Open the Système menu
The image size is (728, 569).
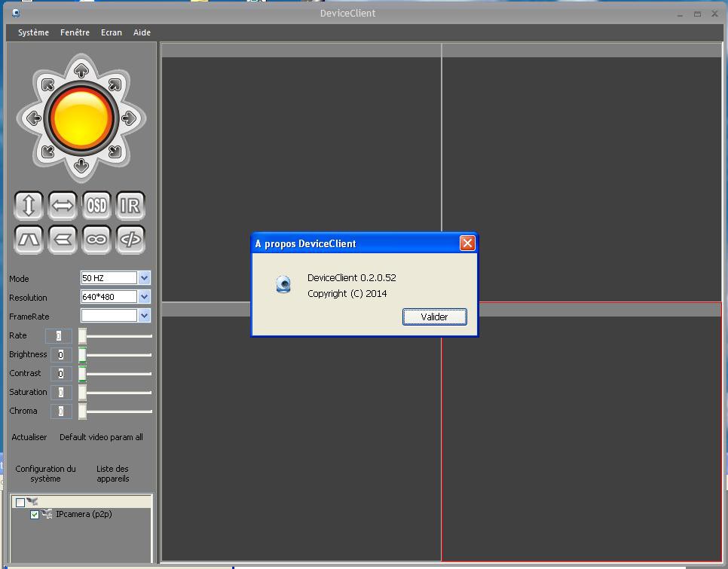(33, 32)
